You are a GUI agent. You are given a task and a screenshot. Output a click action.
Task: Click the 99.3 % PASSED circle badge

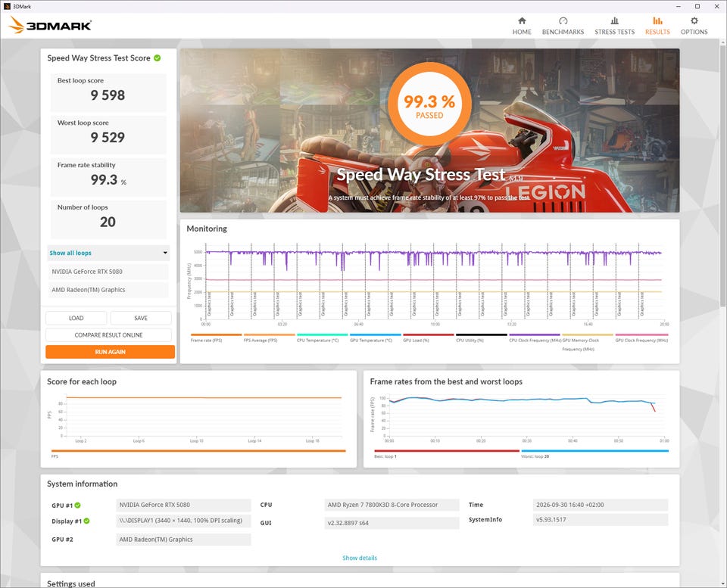tap(429, 104)
